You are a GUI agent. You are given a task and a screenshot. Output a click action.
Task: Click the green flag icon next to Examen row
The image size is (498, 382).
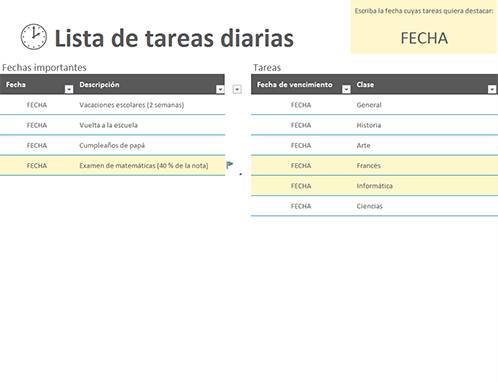(x=230, y=165)
